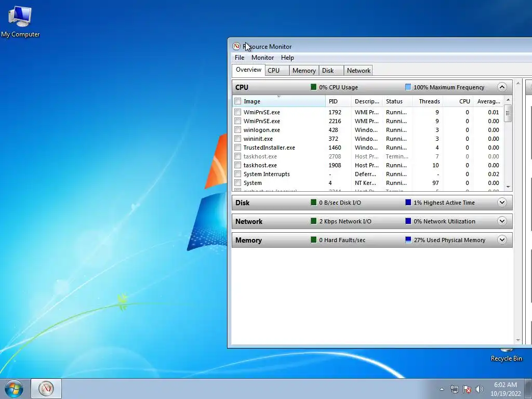Select the winlogon.exe process name

coord(262,130)
